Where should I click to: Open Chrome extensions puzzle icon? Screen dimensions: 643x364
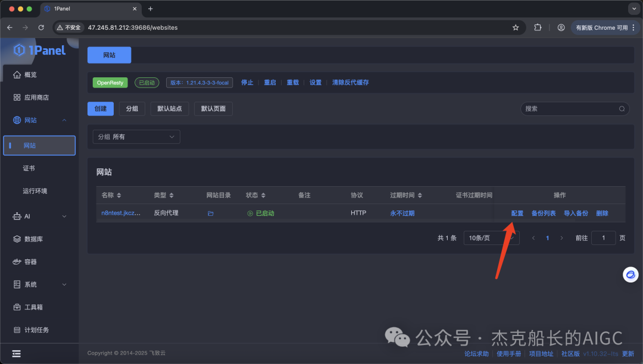[x=538, y=27]
